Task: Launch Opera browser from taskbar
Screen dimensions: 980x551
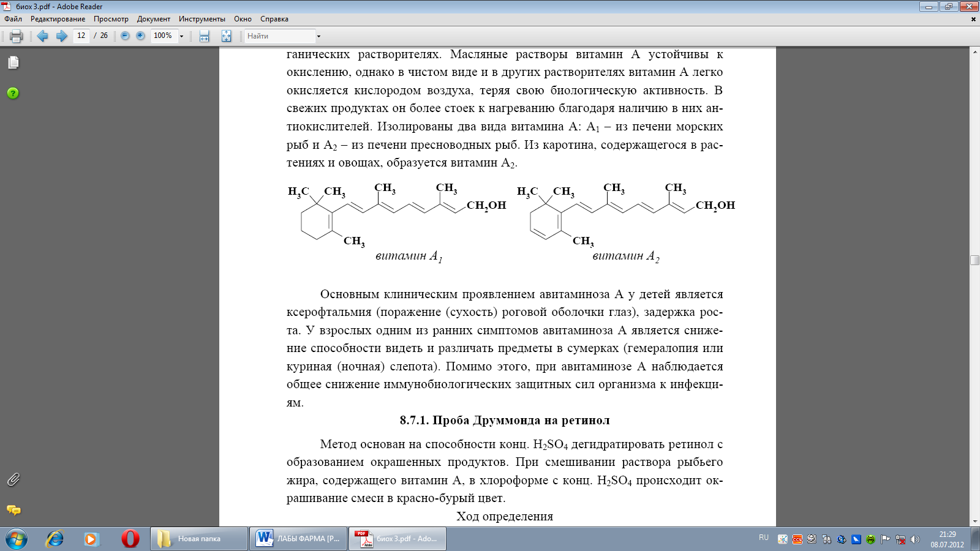Action: click(x=130, y=539)
